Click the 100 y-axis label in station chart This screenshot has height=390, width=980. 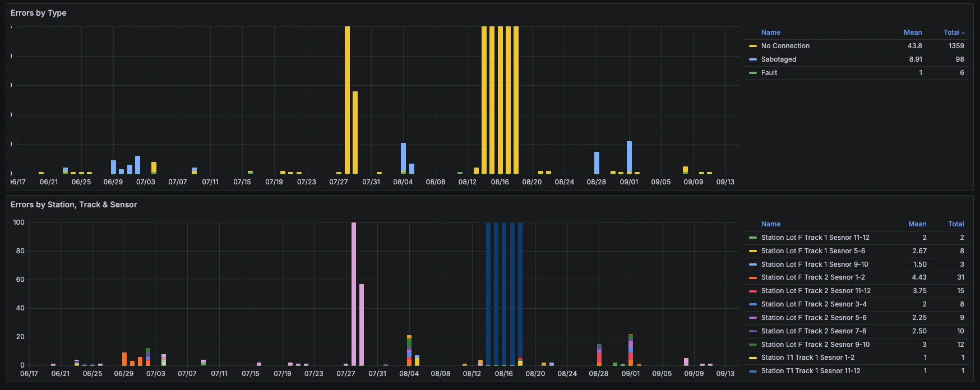click(x=19, y=222)
